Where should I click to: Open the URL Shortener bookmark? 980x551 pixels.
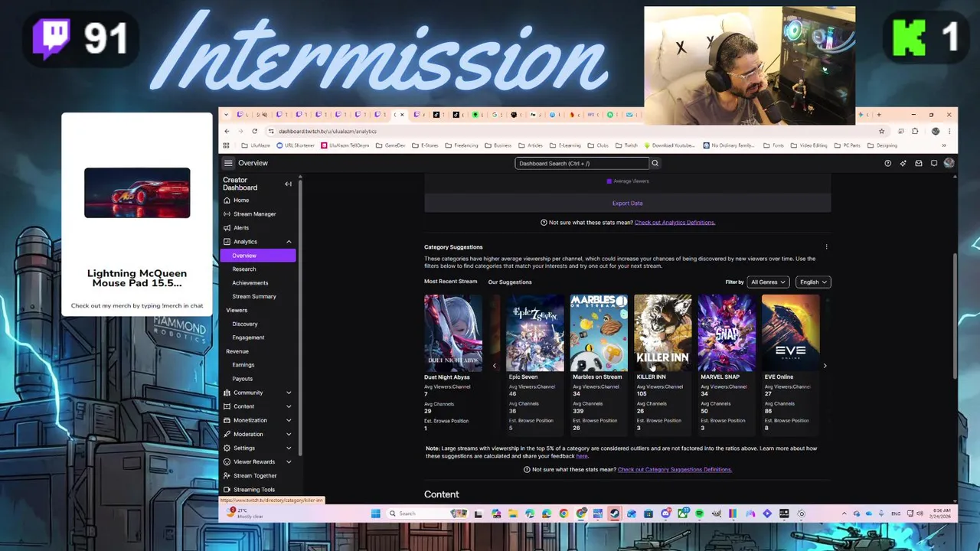296,145
